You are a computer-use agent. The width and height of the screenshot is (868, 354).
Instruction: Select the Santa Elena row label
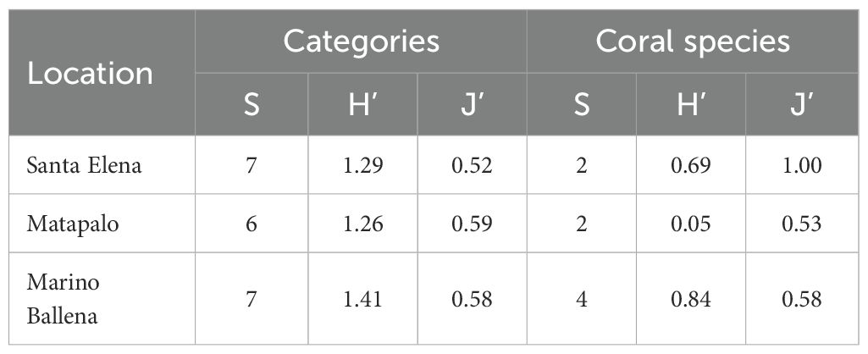(x=85, y=165)
